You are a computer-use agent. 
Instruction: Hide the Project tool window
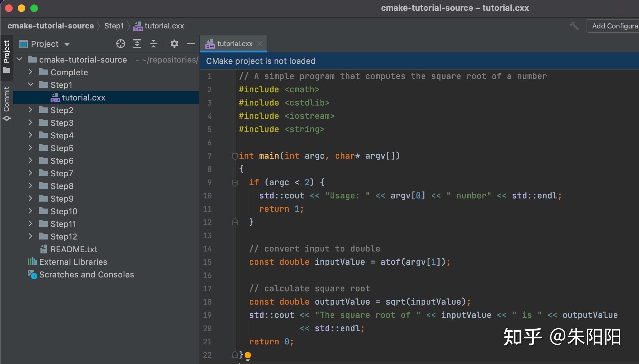(x=191, y=44)
